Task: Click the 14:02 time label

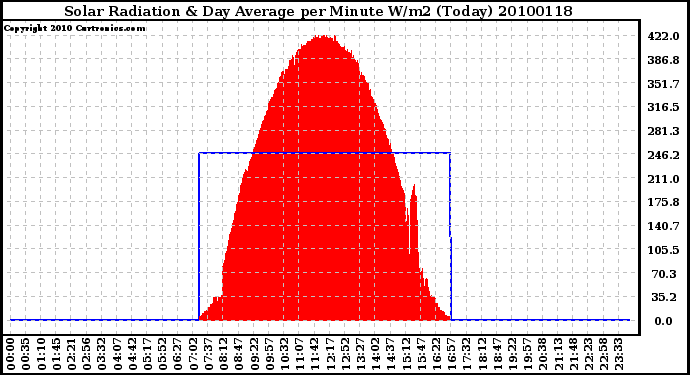Action: pos(375,354)
